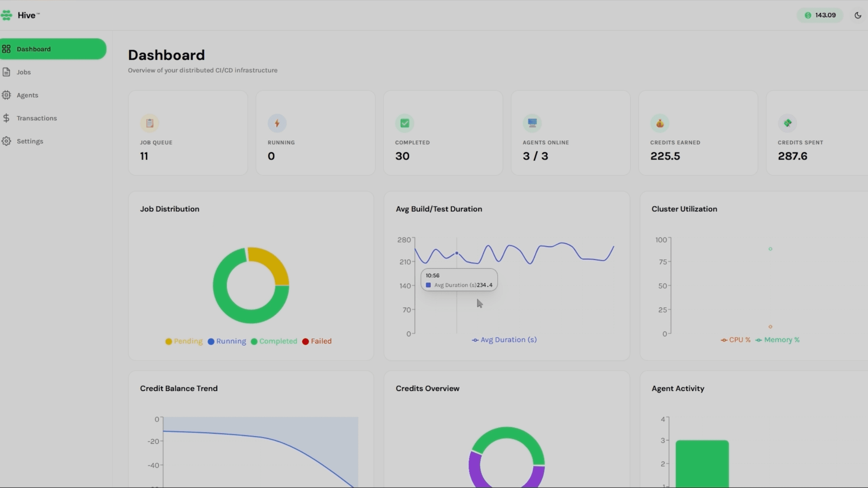Viewport: 868px width, 488px height.
Task: Click the Dashboard grid icon
Action: (x=6, y=49)
